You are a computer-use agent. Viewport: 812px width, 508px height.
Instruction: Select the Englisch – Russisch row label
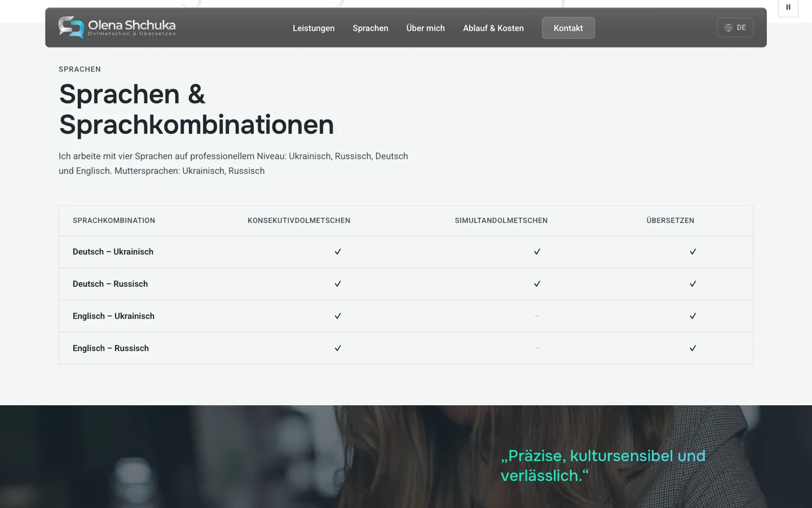(111, 348)
